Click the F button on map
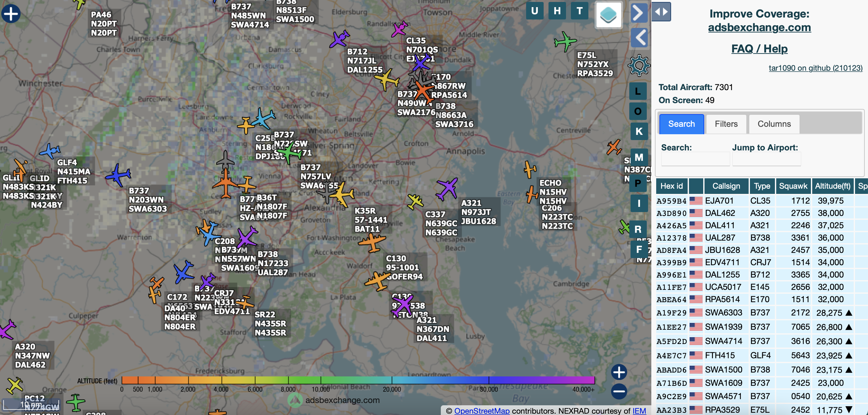This screenshot has width=868, height=415. point(639,249)
